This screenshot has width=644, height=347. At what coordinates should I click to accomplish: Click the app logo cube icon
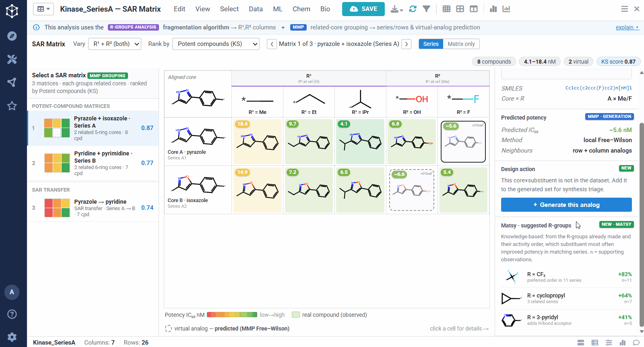pyautogui.click(x=12, y=11)
